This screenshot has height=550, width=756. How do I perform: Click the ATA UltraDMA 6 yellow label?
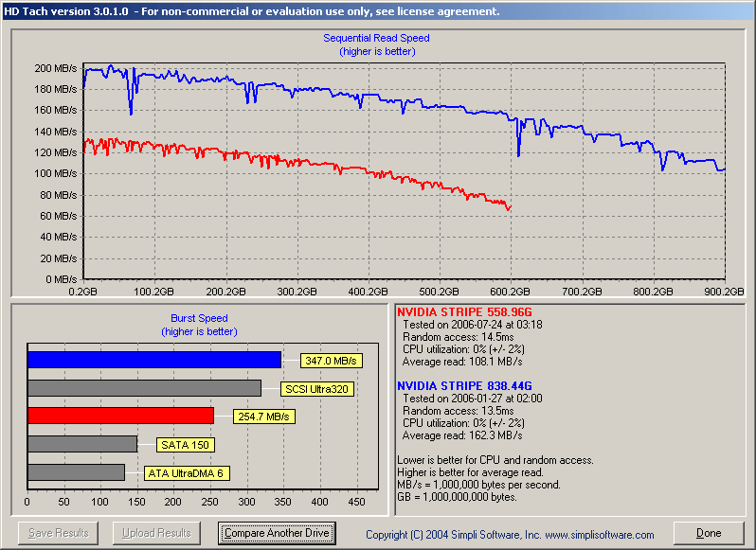[x=186, y=473]
